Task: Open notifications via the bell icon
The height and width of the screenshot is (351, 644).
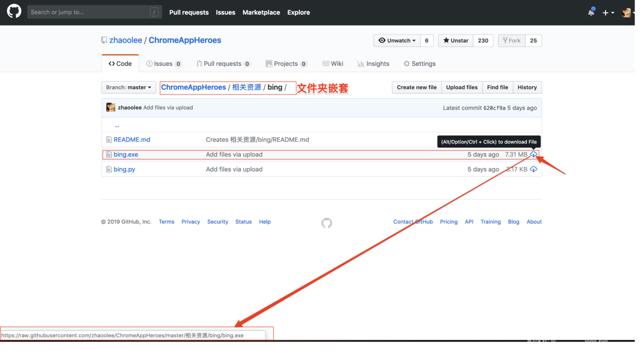Action: pos(591,12)
